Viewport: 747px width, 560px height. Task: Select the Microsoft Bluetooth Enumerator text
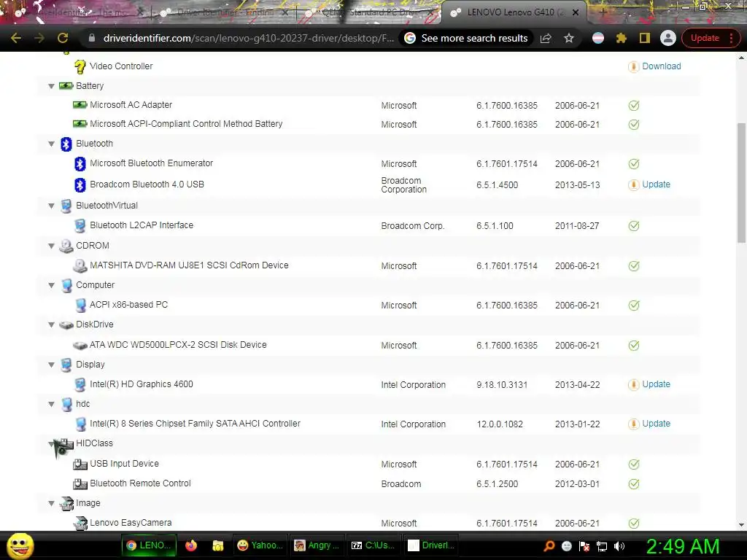tap(152, 163)
